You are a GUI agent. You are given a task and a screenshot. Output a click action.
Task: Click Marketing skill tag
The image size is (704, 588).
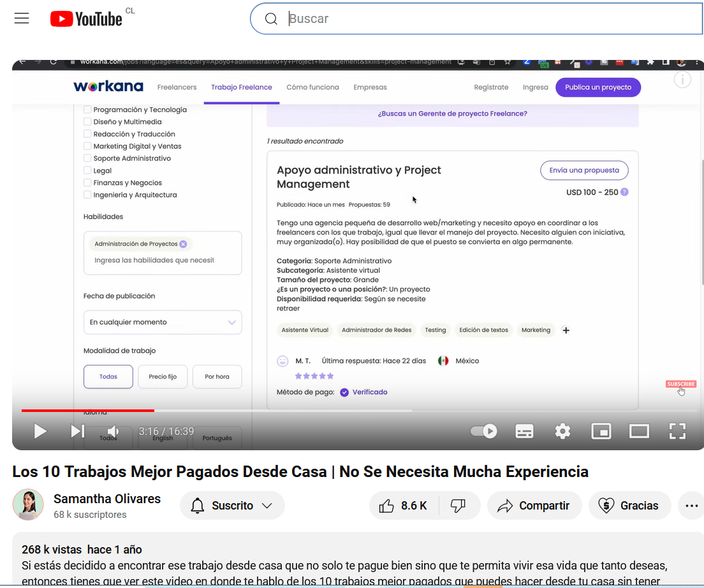coord(536,330)
